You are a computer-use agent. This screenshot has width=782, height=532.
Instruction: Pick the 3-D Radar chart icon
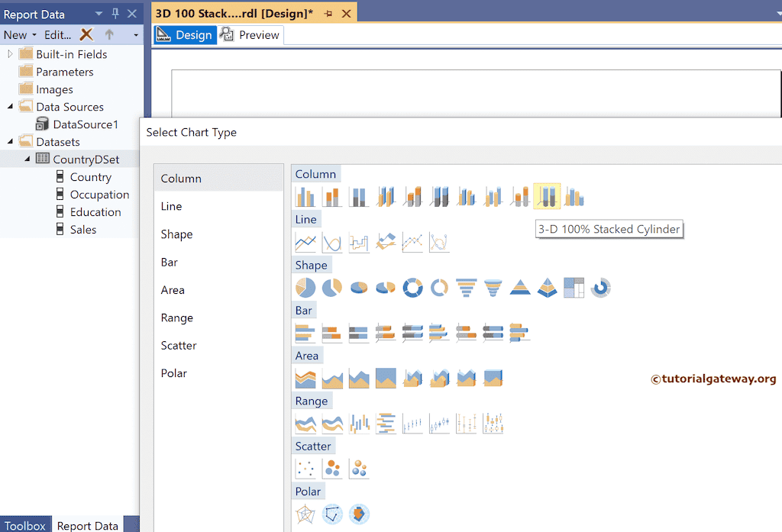(359, 514)
